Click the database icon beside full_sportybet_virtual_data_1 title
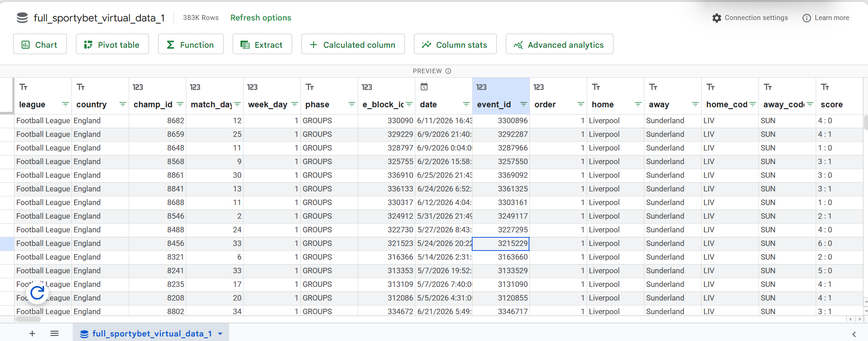 (22, 18)
